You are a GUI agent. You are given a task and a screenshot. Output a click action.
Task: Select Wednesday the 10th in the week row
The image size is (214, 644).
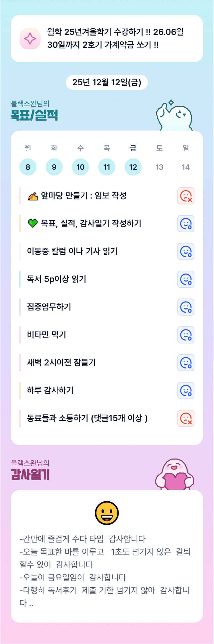[x=80, y=167]
